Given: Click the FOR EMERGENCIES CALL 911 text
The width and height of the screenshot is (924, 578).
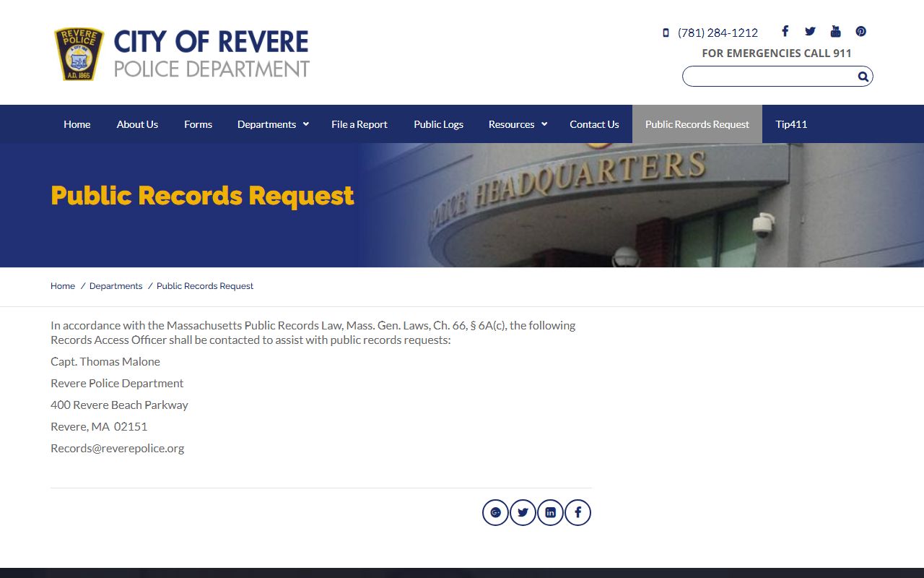Looking at the screenshot, I should [777, 53].
